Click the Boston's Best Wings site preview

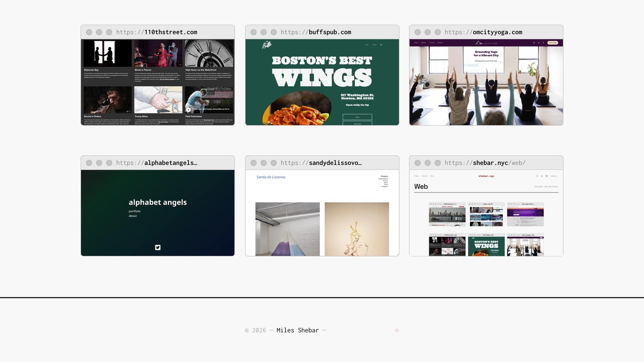(322, 82)
